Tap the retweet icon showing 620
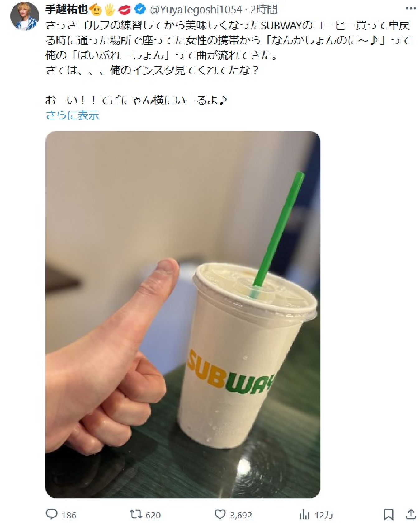The height and width of the screenshot is (523, 420). [136, 514]
